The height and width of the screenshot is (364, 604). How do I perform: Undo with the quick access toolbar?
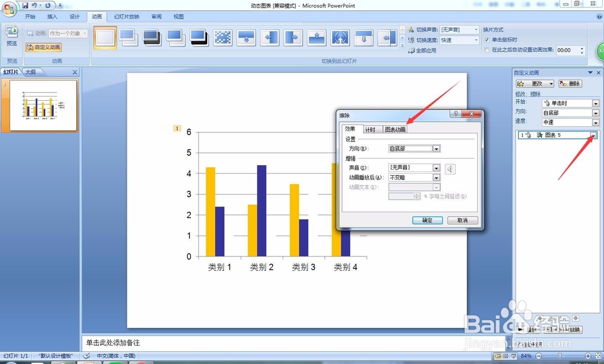click(34, 5)
